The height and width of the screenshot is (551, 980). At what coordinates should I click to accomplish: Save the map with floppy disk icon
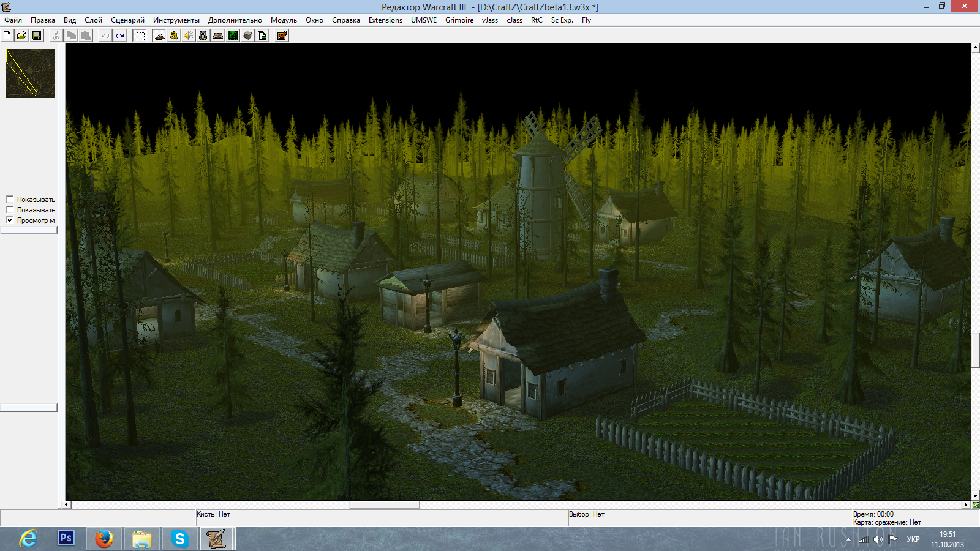(x=37, y=36)
